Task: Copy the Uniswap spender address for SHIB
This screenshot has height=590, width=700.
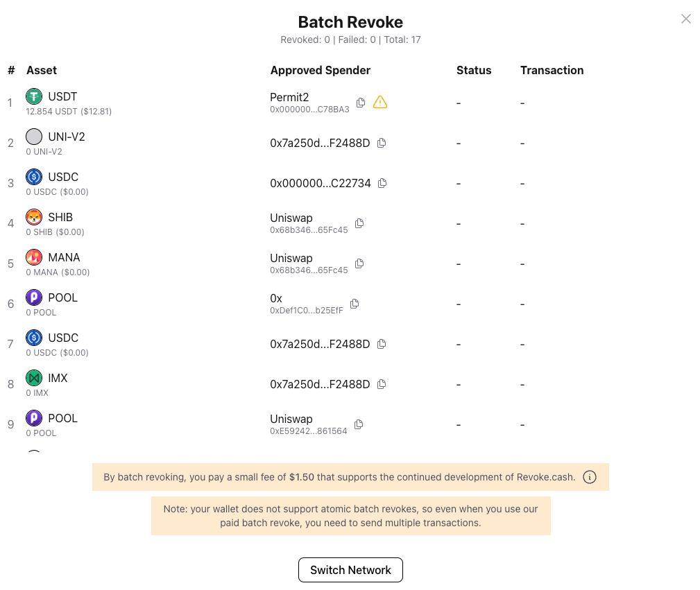Action: [359, 223]
